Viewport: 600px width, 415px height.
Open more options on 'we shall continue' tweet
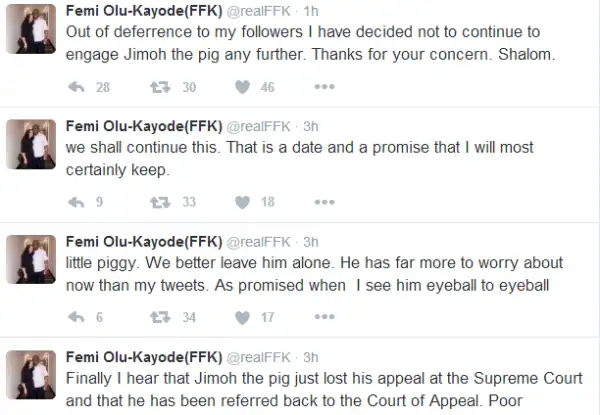pyautogui.click(x=324, y=203)
